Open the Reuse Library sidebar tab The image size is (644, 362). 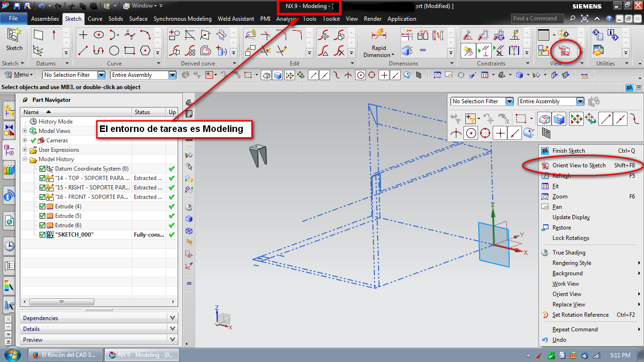(9, 169)
